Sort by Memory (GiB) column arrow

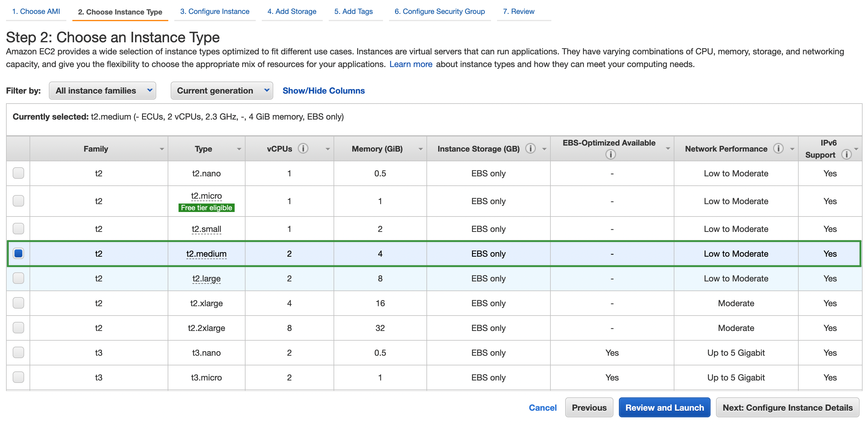click(x=420, y=149)
